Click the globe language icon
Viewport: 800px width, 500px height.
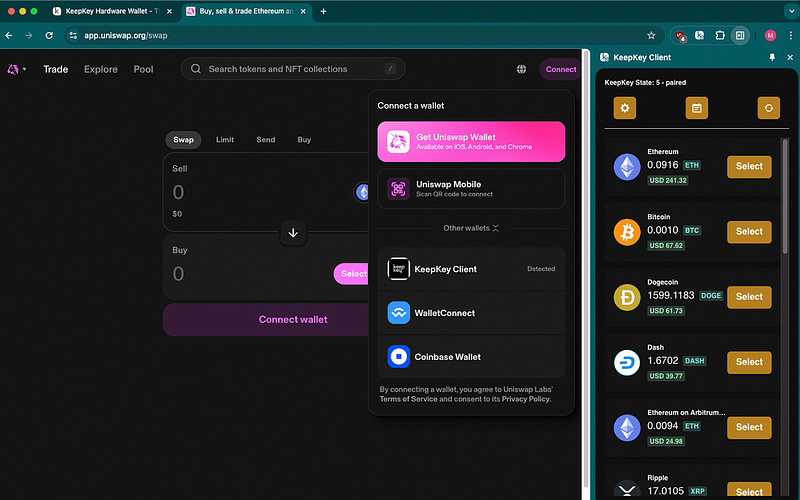click(x=521, y=69)
